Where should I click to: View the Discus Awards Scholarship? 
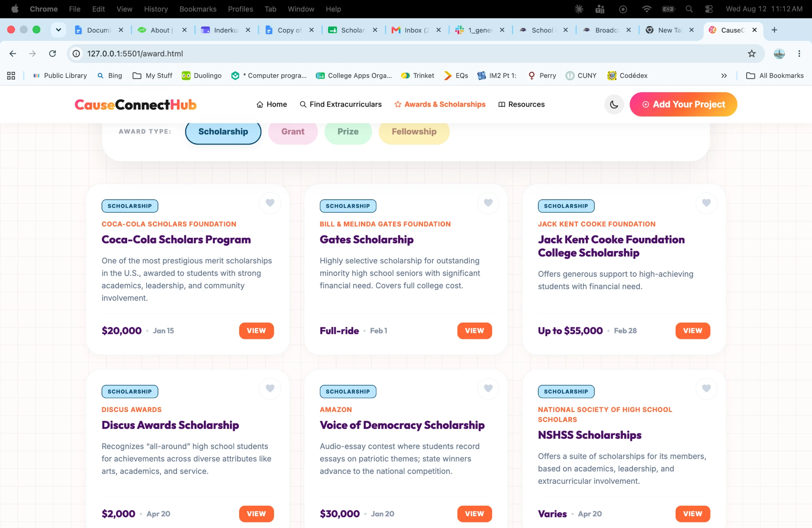(x=256, y=514)
